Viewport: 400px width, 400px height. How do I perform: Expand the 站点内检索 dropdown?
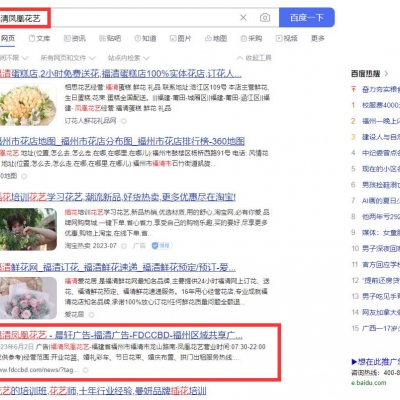tap(129, 58)
